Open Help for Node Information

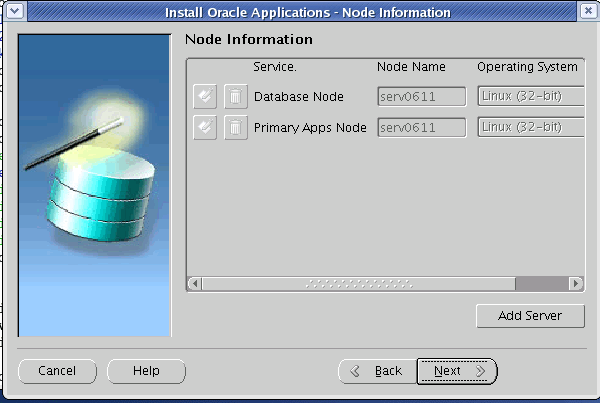146,371
